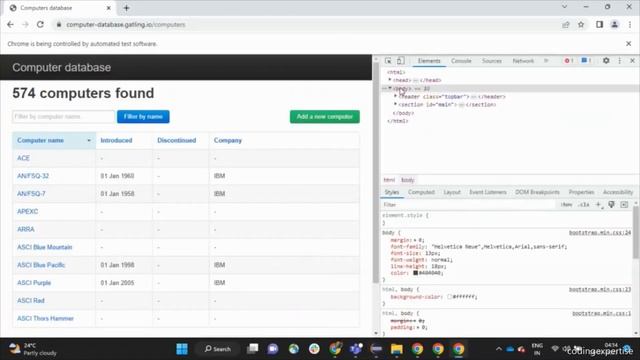Toggle the computed styles sidebar icon
Screen dimensions: 640x360
point(624,204)
